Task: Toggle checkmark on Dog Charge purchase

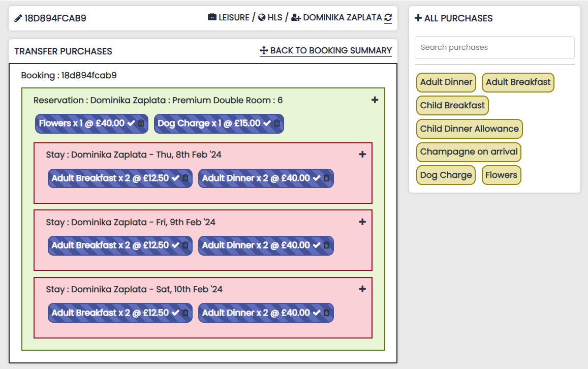Action: (267, 124)
